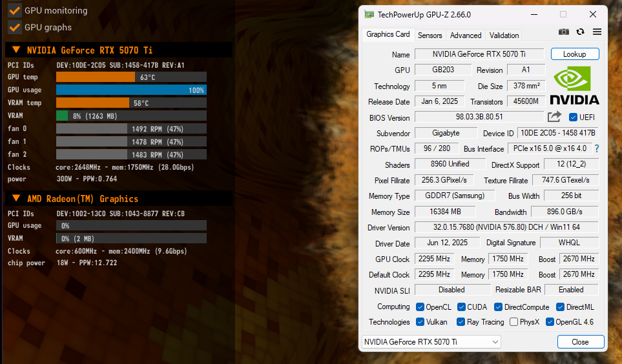
Task: Toggle the UEFI checkbox
Action: coord(573,117)
